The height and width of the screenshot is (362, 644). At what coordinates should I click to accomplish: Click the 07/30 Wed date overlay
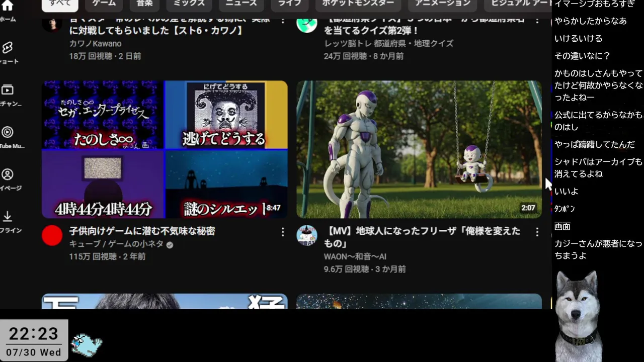(34, 352)
